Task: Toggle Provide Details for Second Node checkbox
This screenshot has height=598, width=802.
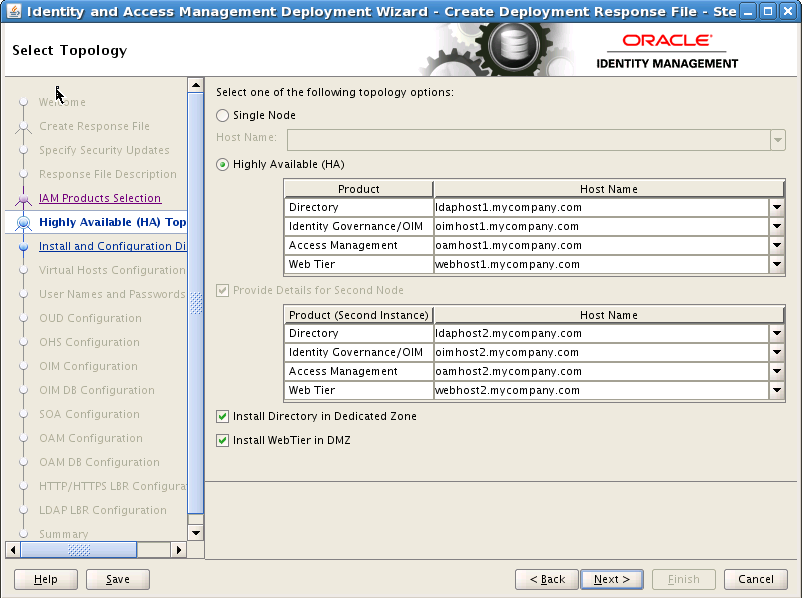Action: (x=222, y=291)
